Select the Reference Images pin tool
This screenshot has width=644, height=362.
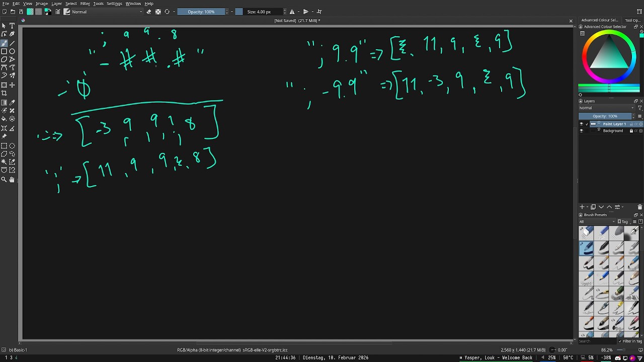coord(4,137)
